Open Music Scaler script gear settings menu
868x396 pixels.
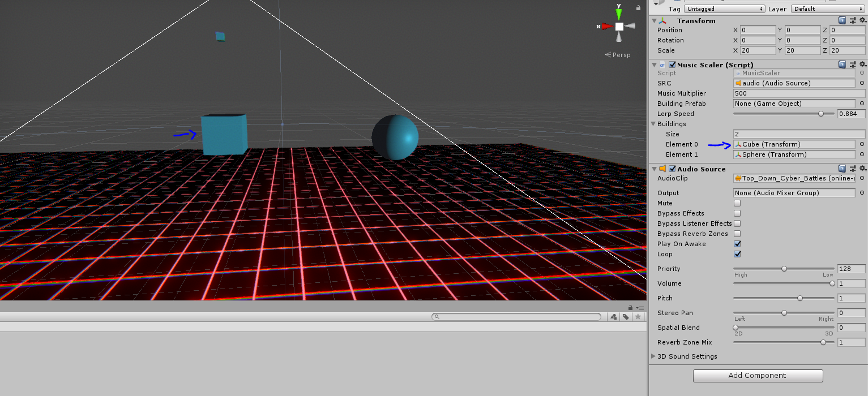[x=862, y=64]
